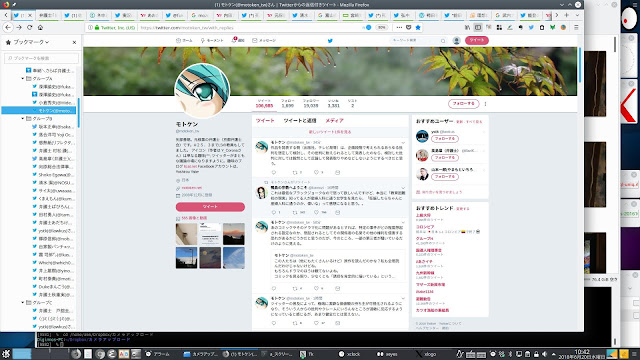640x360 pixels.
Task: Follow the third recommended user 山本一郎
Action: tap(445, 177)
